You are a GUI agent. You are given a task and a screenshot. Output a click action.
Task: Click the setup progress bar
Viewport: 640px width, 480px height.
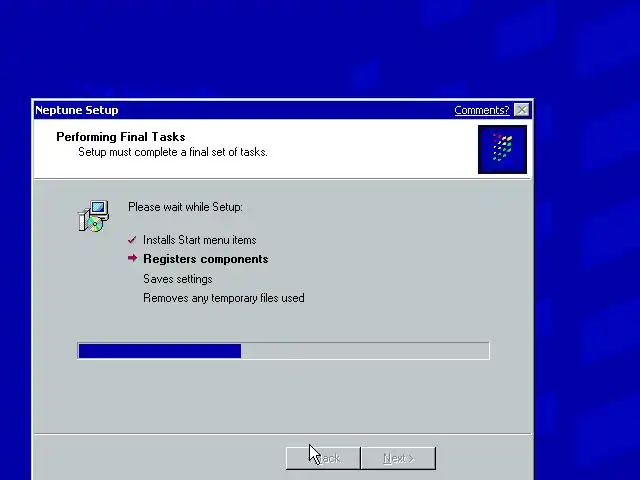click(283, 351)
